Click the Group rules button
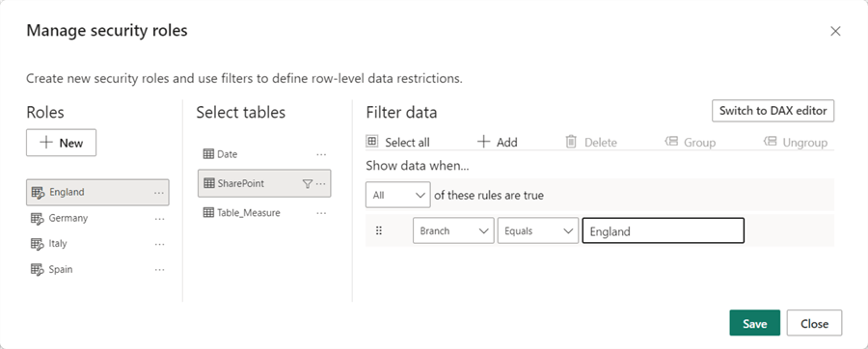The image size is (868, 349). tap(691, 142)
